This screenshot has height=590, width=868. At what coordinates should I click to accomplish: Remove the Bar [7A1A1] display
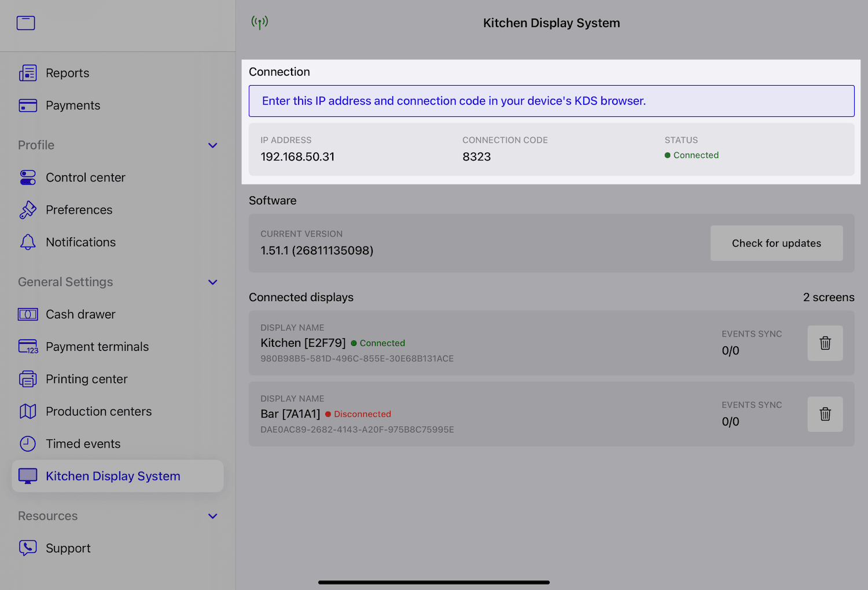coord(825,414)
